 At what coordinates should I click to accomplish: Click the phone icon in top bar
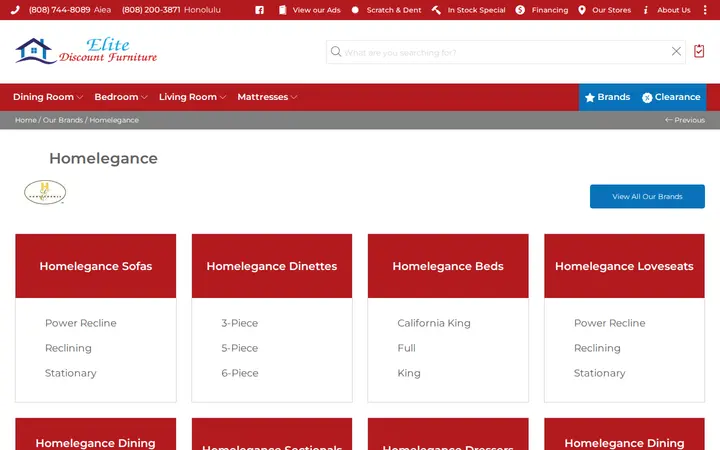click(x=15, y=10)
